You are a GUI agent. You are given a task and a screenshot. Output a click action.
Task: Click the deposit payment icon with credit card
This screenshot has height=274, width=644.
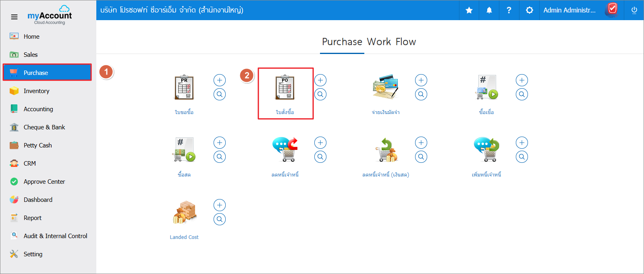[386, 87]
